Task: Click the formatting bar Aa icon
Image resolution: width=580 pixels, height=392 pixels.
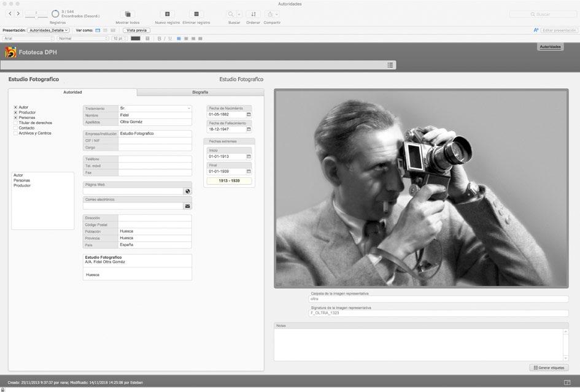Action: 536,30
